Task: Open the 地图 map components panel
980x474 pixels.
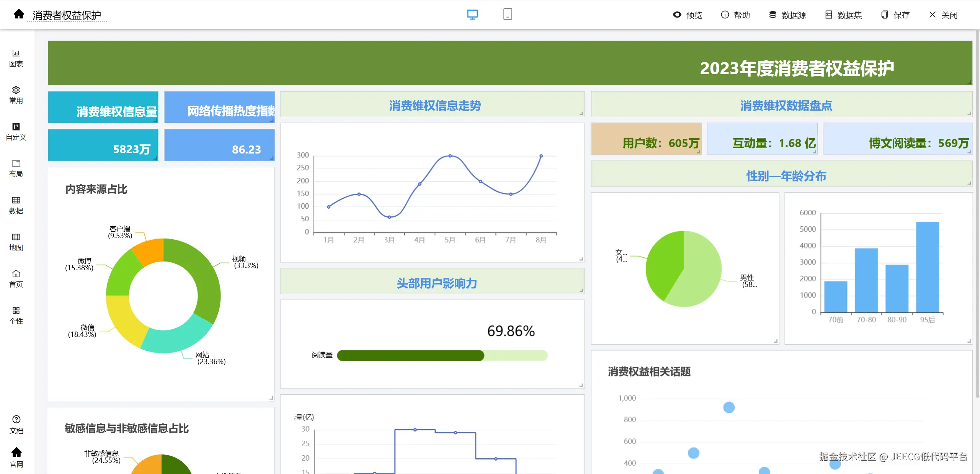Action: [16, 242]
